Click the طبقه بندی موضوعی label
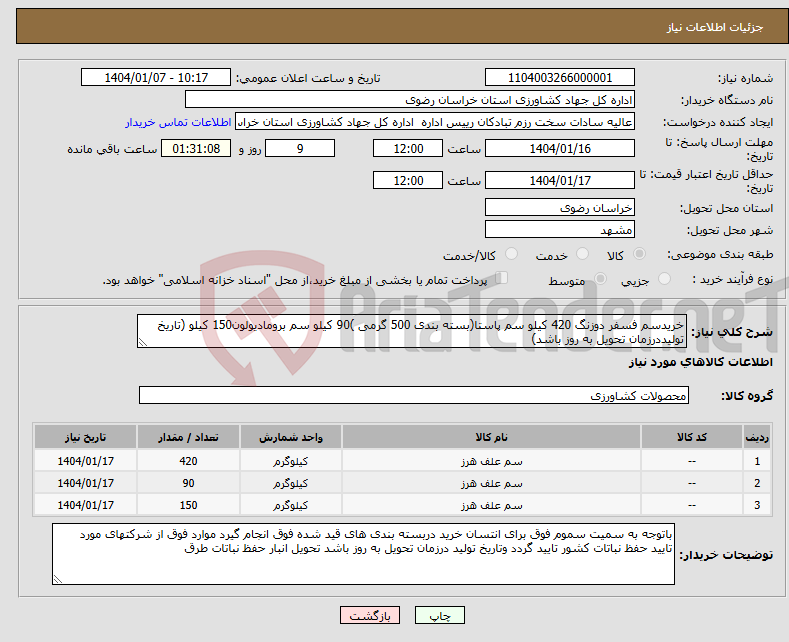 click(721, 255)
